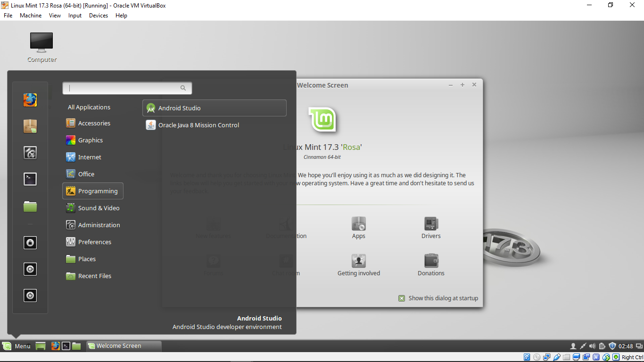
Task: Select the Programming category
Action: pos(93,191)
